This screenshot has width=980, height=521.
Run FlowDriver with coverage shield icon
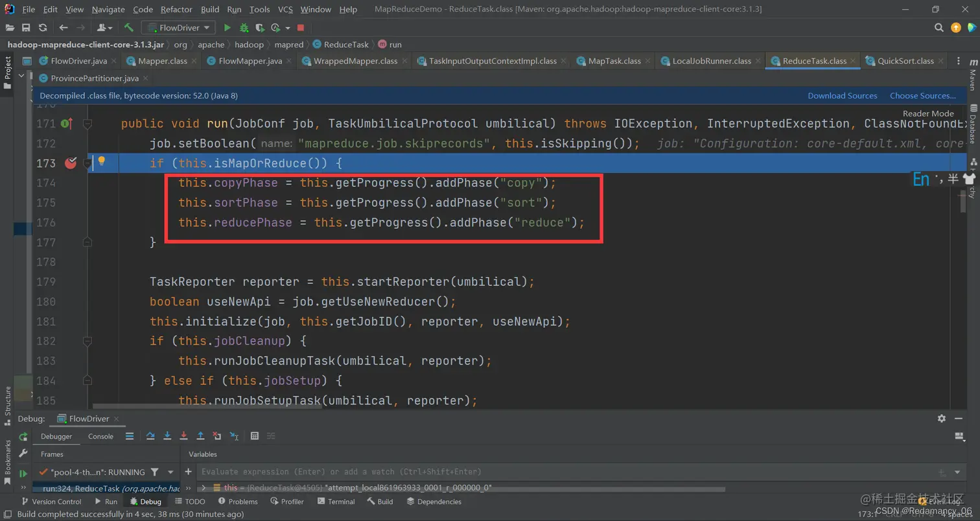point(260,28)
